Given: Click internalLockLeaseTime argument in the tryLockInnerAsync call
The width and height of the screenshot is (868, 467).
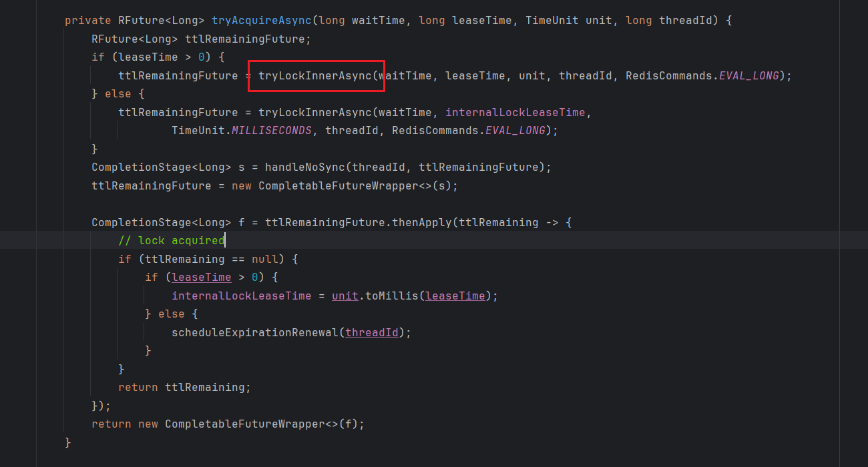Looking at the screenshot, I should click(x=515, y=112).
